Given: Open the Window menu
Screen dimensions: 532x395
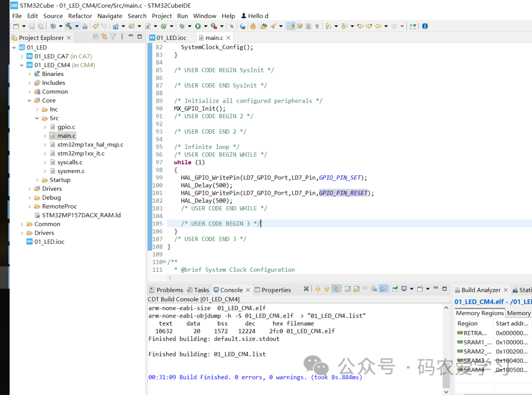Looking at the screenshot, I should pos(204,16).
